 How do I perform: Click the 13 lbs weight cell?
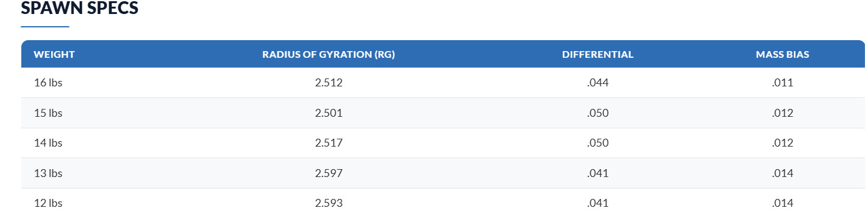coord(48,173)
